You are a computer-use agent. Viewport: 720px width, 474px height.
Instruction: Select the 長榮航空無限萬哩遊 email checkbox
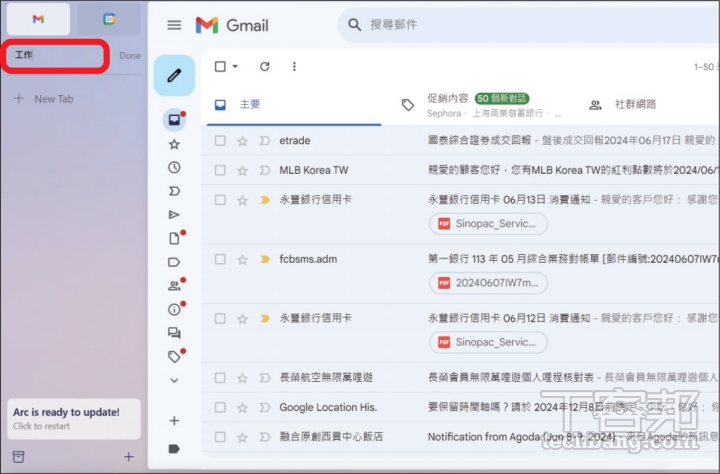tap(220, 378)
